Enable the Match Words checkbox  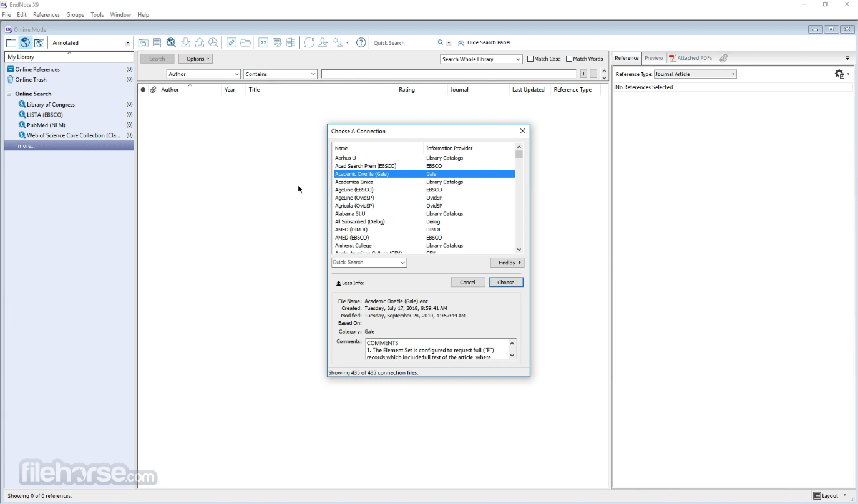click(x=569, y=59)
